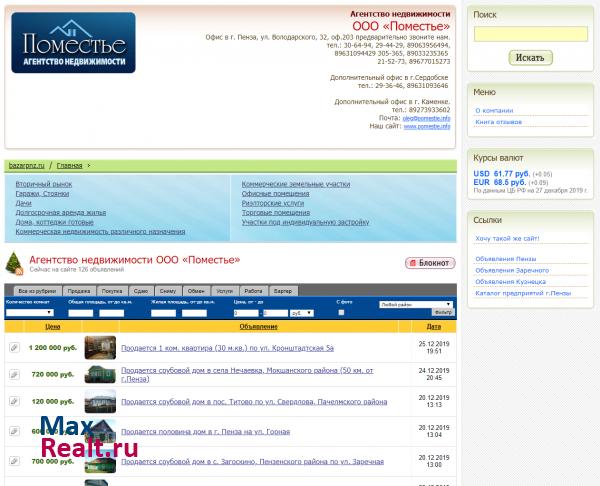Open the Объявления Пензы link
The height and width of the screenshot is (486, 600).
505,259
